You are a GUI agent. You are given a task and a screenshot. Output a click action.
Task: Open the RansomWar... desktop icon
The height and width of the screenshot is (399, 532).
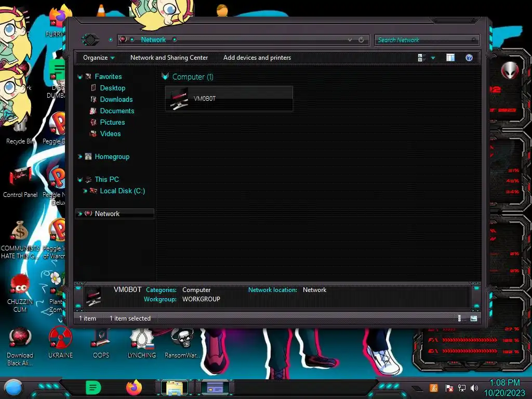tap(182, 343)
